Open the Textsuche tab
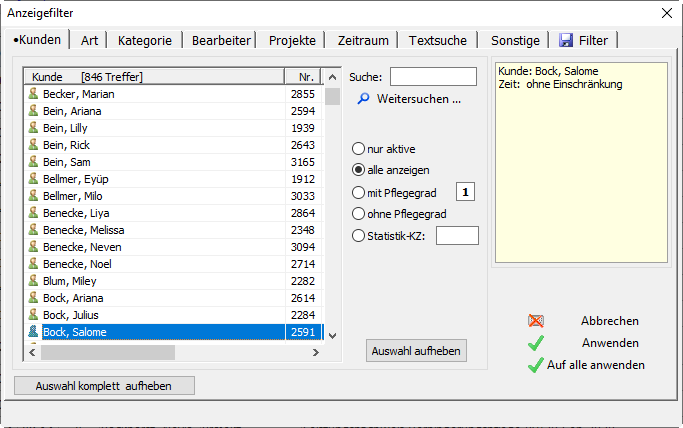Screen dimensions: 683x428 [438, 40]
